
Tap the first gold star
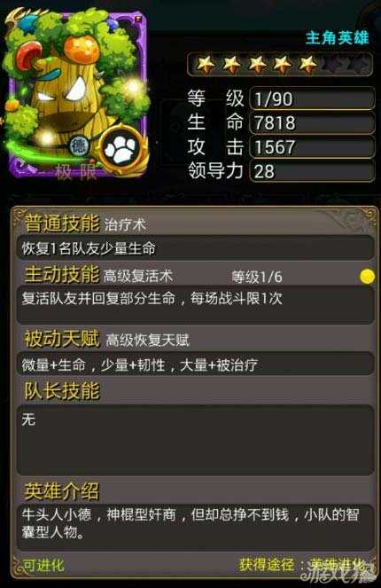(x=206, y=64)
